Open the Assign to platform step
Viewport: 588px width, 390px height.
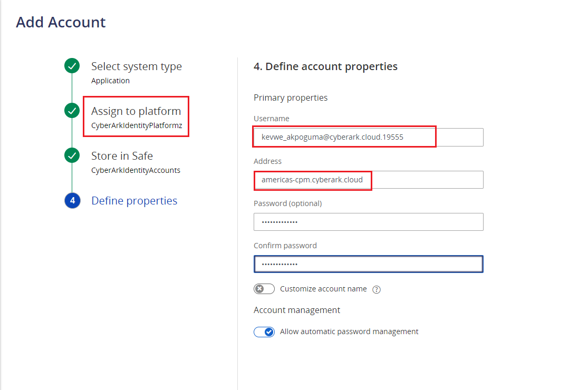click(x=136, y=111)
